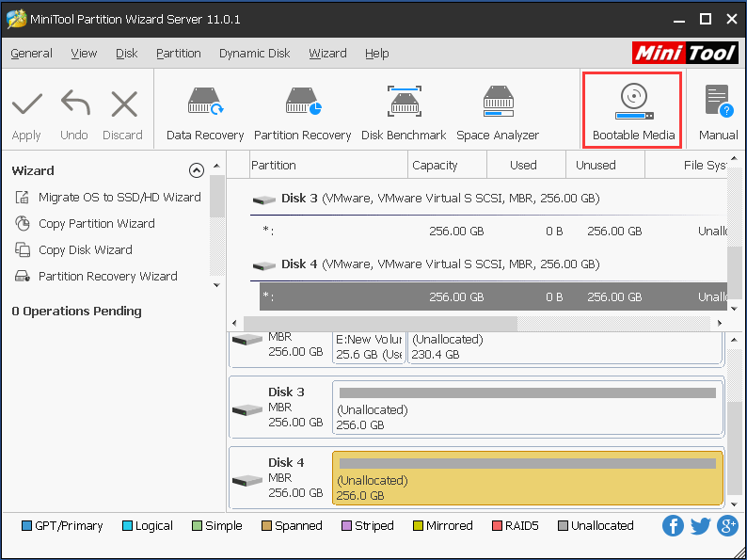Launch the Copy Disk Wizard
This screenshot has width=747, height=560.
[x=85, y=250]
